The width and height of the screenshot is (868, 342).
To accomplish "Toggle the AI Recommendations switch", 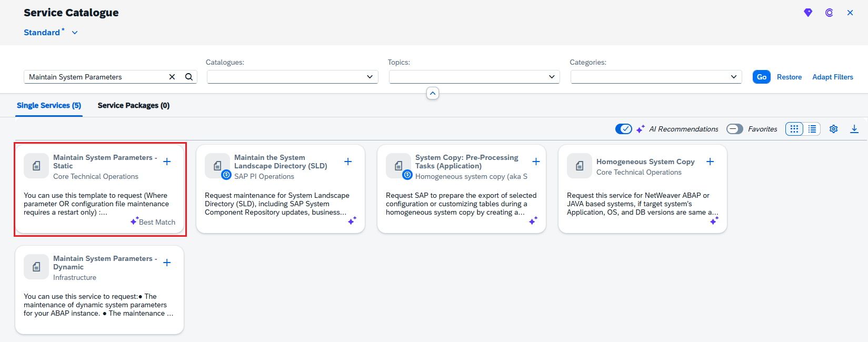I will (624, 129).
